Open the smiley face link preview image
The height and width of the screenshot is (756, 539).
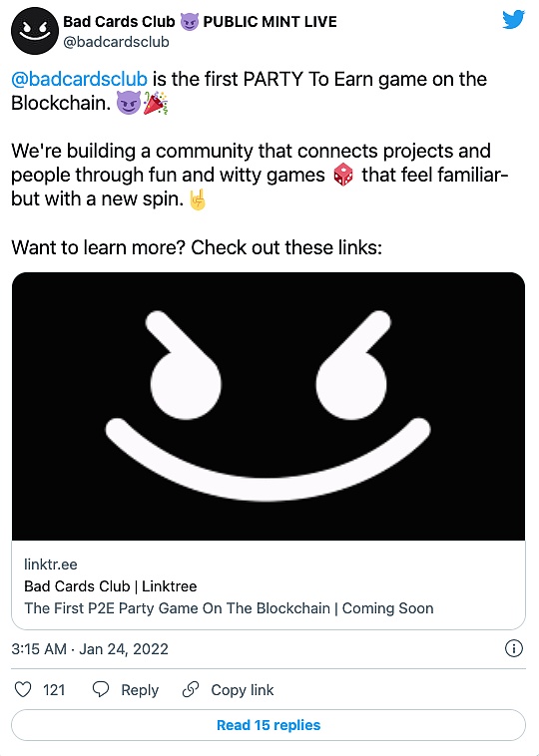pos(269,407)
